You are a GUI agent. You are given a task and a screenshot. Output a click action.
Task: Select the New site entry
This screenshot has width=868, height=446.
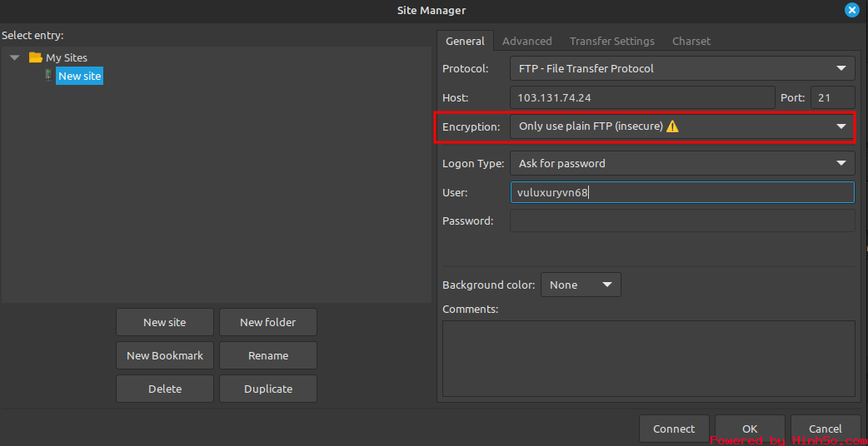click(80, 77)
